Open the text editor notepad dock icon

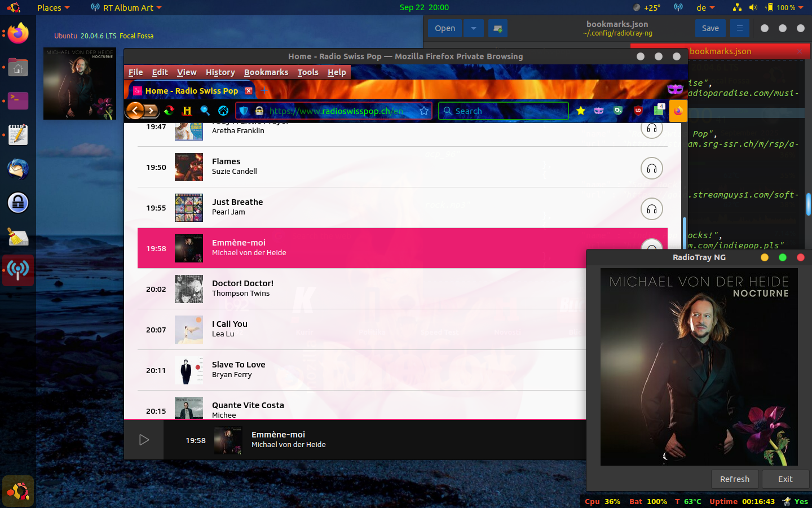pyautogui.click(x=18, y=135)
